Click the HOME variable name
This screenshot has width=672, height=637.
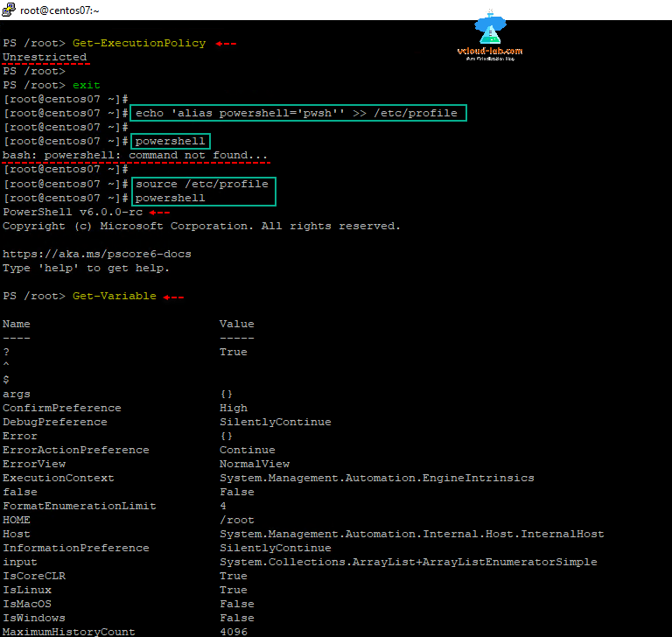pyautogui.click(x=17, y=520)
